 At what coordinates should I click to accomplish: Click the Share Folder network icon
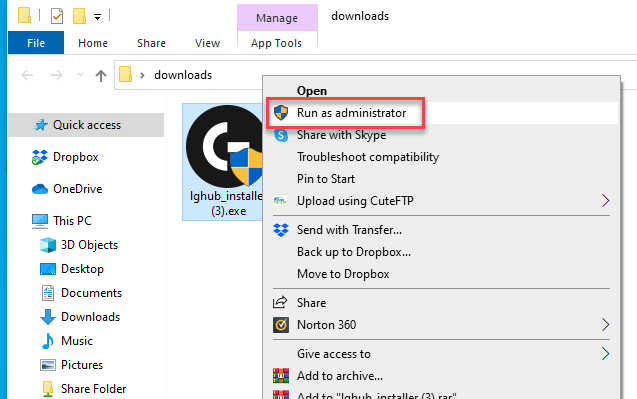pos(48,389)
